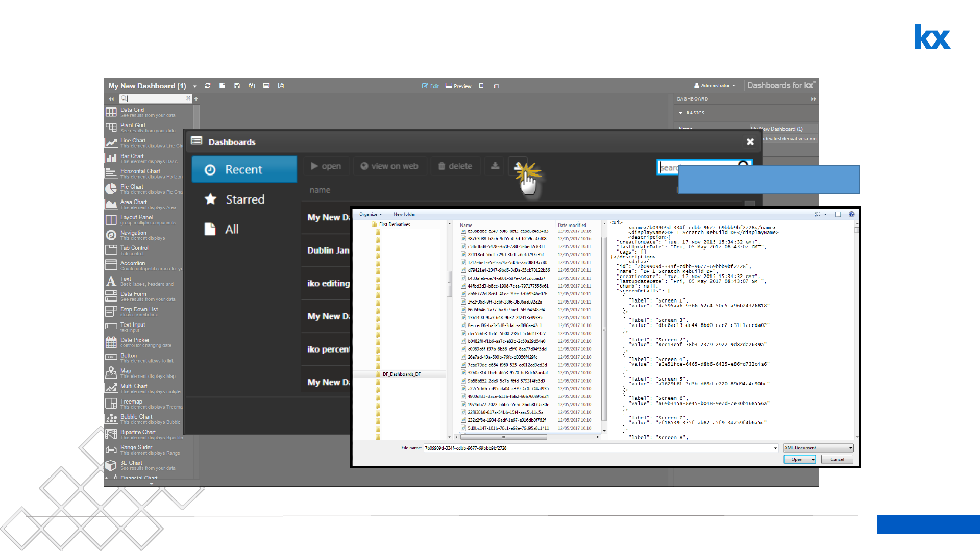
Task: Select DF_Dashboards_DF folder in tree
Action: (x=402, y=374)
